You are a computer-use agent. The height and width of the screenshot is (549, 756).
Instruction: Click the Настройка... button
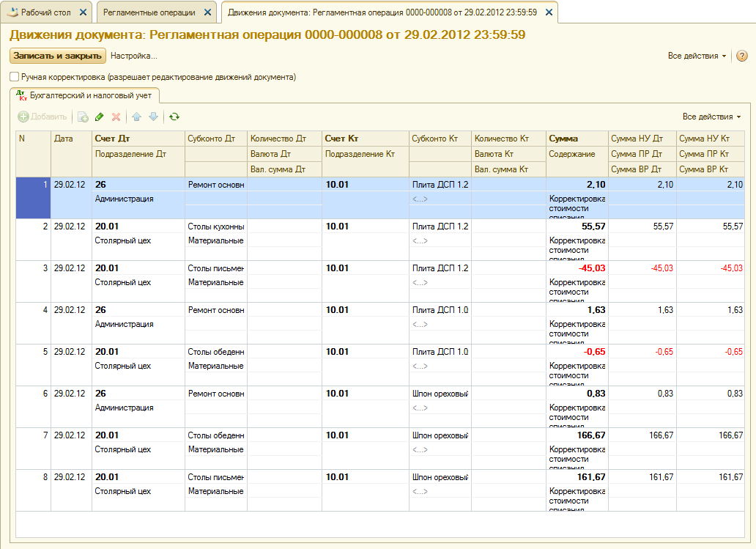pyautogui.click(x=133, y=56)
